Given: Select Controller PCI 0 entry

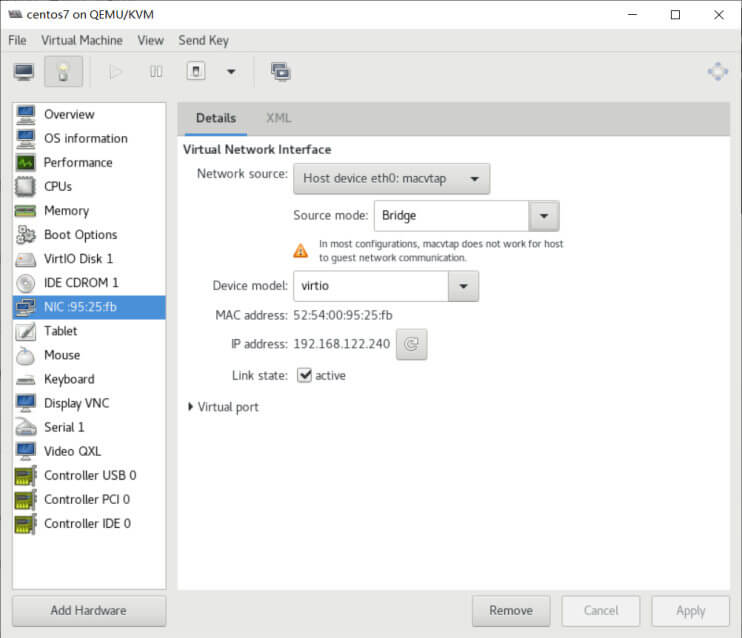Looking at the screenshot, I should [89, 500].
